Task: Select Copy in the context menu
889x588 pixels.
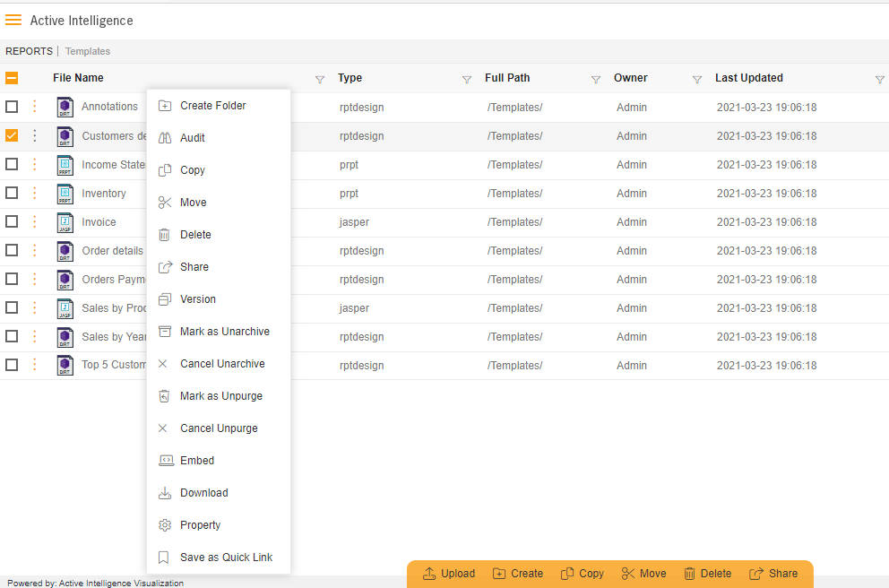Action: coord(219,170)
